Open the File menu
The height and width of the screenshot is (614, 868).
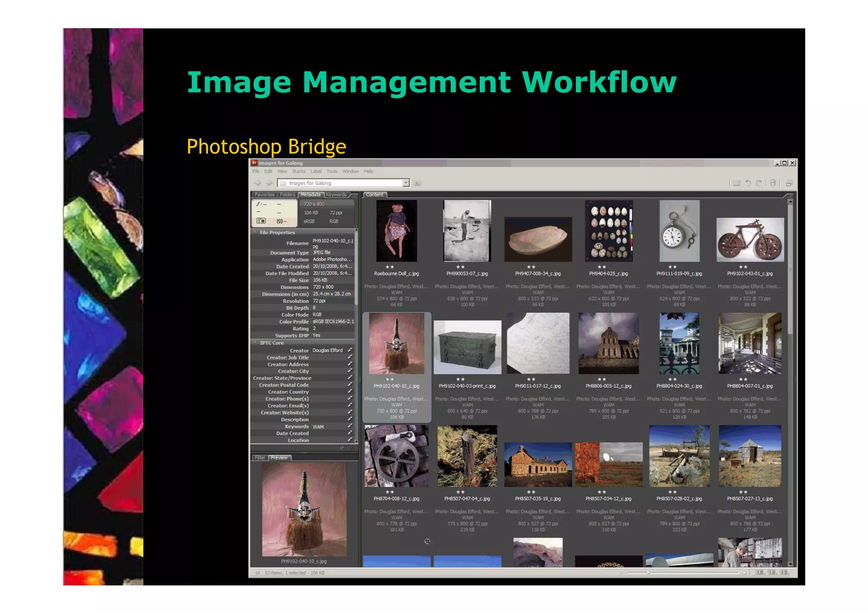[256, 171]
